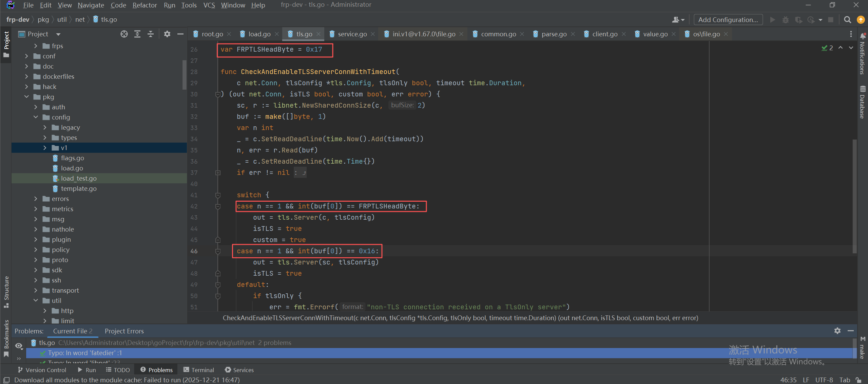Click the Add Configuration button

[x=728, y=20]
